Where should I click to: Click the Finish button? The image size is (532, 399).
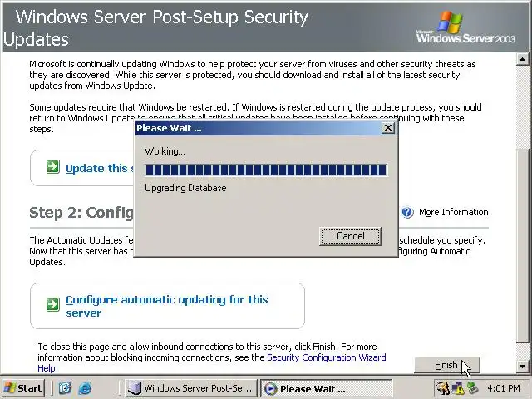pyautogui.click(x=446, y=365)
